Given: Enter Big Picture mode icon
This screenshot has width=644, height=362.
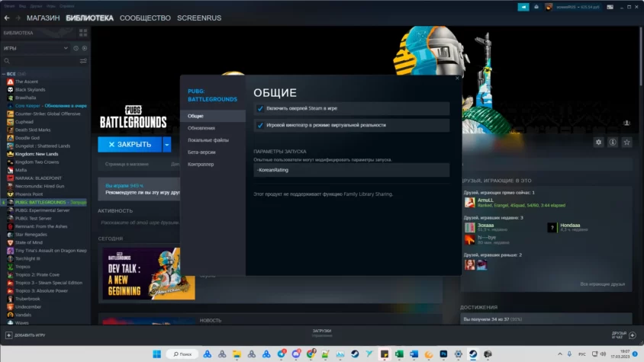Looking at the screenshot, I should point(610,7).
